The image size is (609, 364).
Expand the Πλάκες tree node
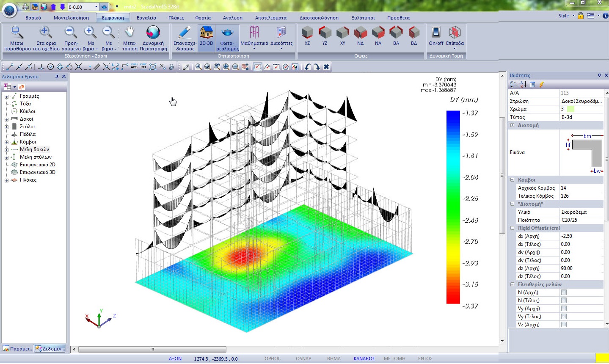click(x=6, y=180)
